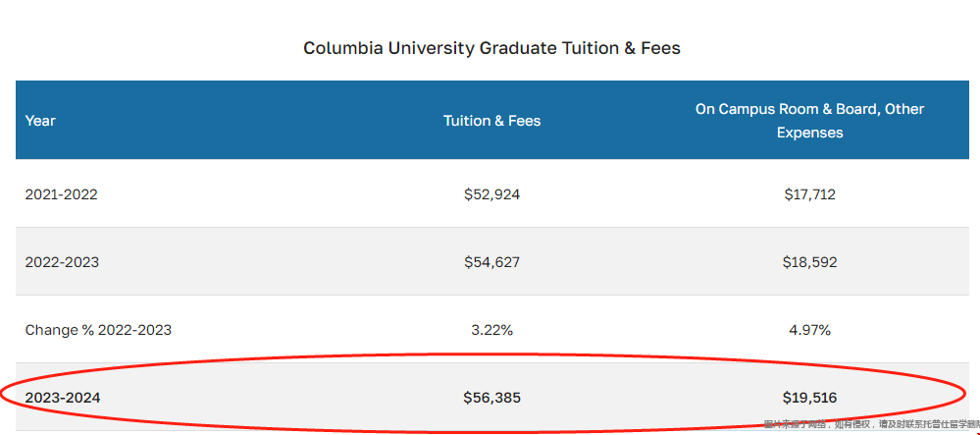This screenshot has width=980, height=435.
Task: Select the Change % 2022-2023 row label
Action: tap(98, 330)
